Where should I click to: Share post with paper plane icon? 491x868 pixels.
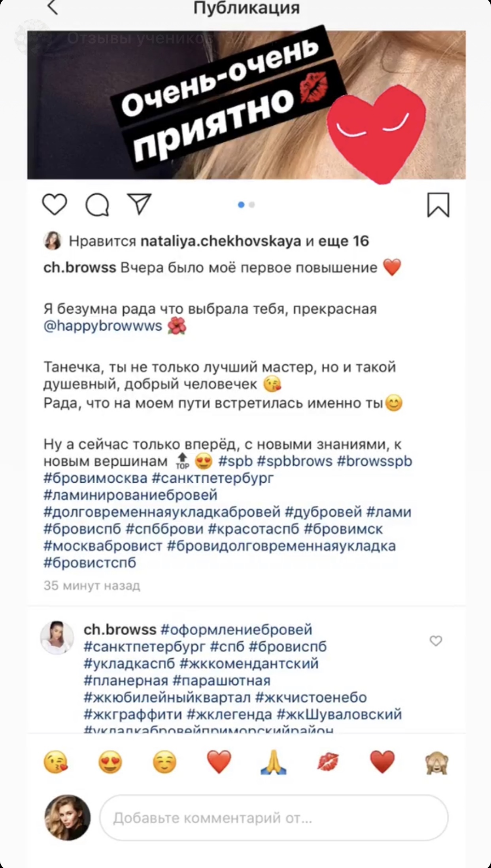click(x=139, y=204)
